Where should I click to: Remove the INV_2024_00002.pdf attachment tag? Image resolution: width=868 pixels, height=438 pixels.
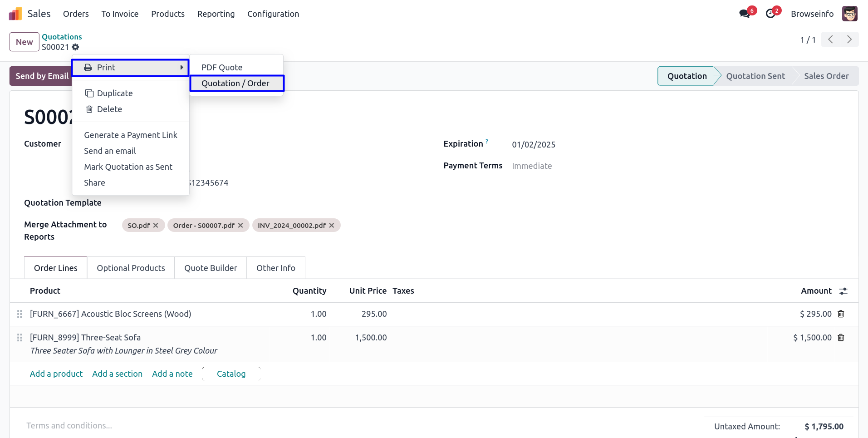click(x=332, y=226)
